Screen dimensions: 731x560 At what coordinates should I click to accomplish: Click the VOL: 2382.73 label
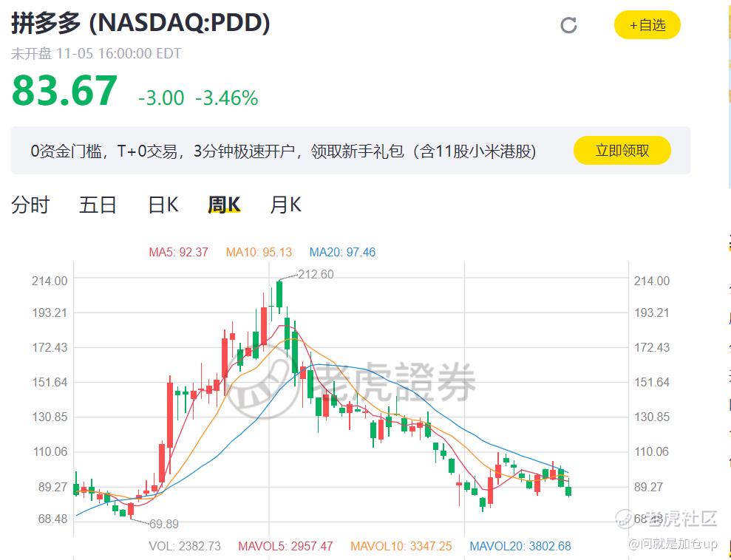[185, 546]
